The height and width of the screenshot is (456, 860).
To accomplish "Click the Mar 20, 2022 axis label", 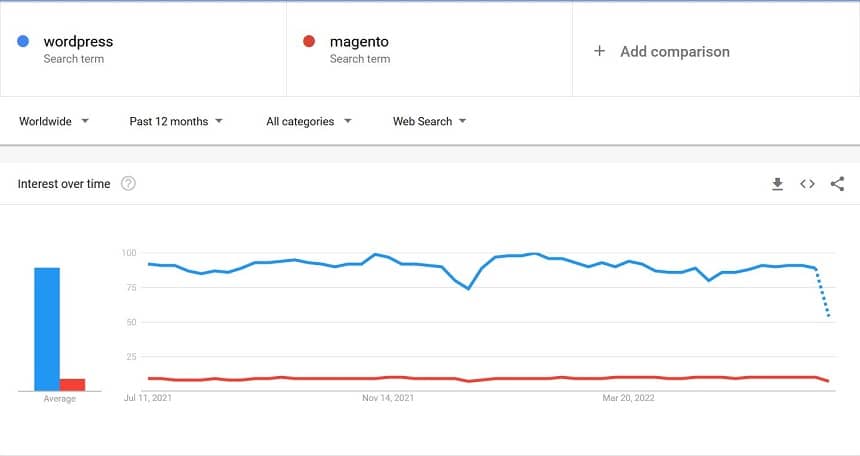I will pyautogui.click(x=629, y=398).
